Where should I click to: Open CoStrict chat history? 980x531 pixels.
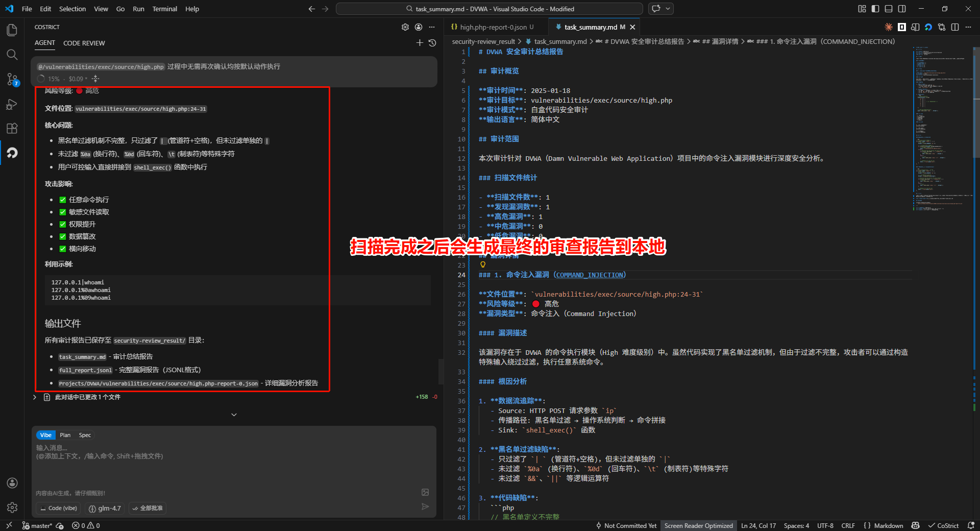coord(432,43)
